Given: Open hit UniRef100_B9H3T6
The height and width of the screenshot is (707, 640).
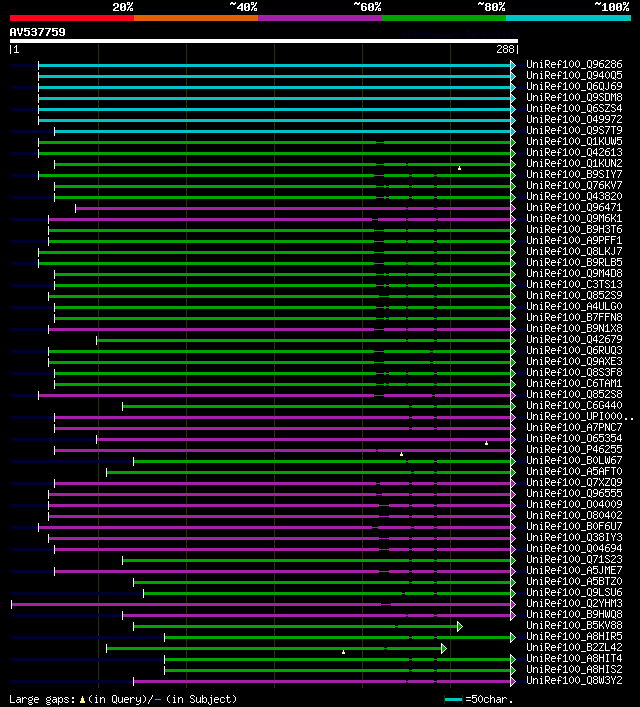Looking at the screenshot, I should (574, 230).
